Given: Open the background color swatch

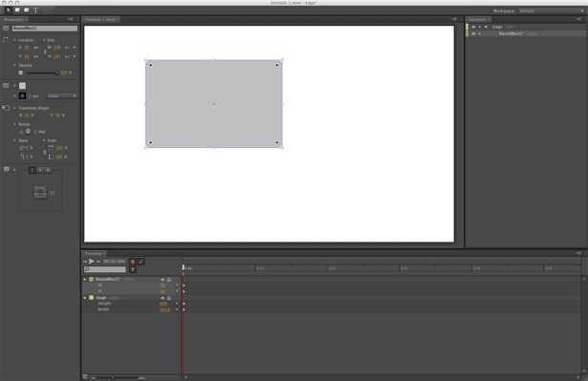Looking at the screenshot, I should coord(23,86).
